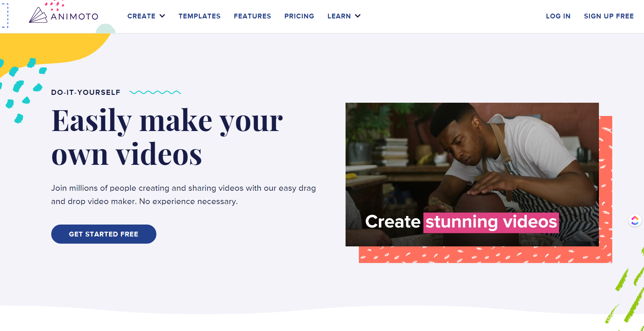This screenshot has width=644, height=331.
Task: Go to the Templates page
Action: coord(199,16)
